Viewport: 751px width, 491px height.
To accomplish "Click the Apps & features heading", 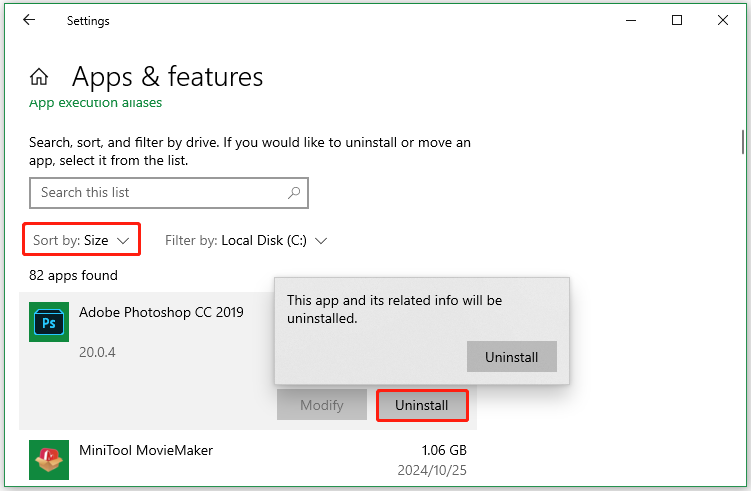I will [x=168, y=77].
